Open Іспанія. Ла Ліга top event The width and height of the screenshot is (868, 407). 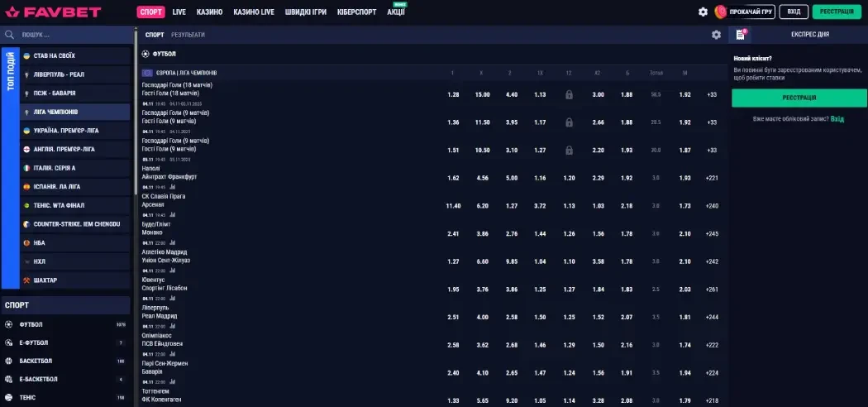point(74,187)
